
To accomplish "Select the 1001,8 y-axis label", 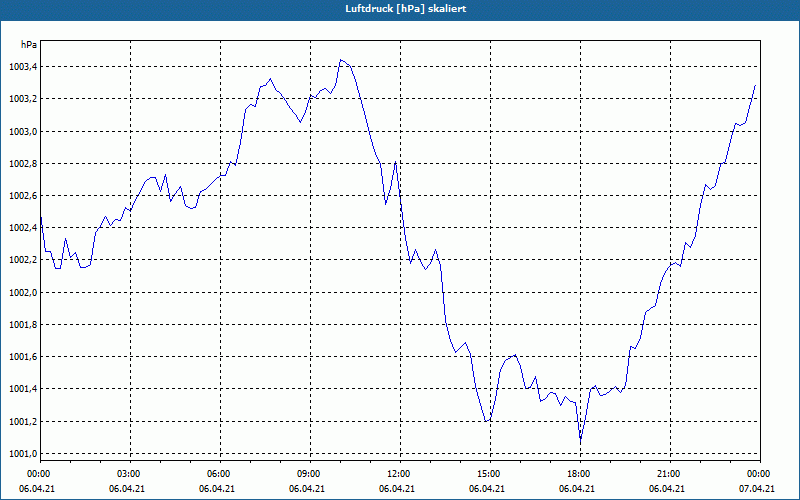I will click(x=22, y=325).
